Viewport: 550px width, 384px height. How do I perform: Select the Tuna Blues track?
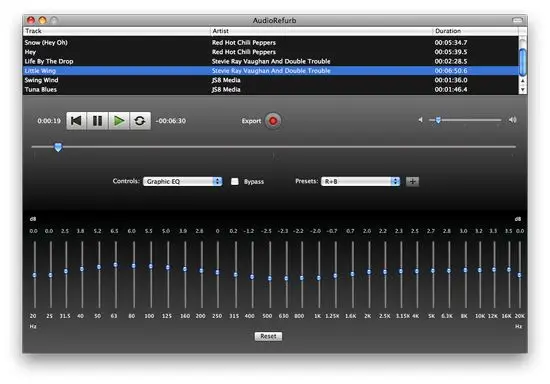pyautogui.click(x=270, y=89)
